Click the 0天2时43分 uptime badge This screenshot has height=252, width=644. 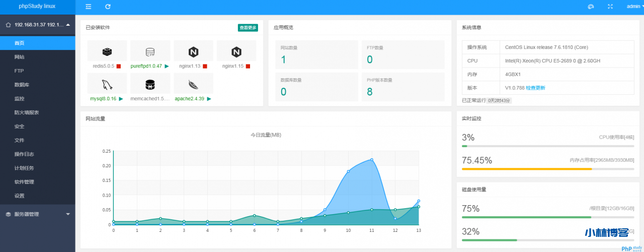click(499, 101)
